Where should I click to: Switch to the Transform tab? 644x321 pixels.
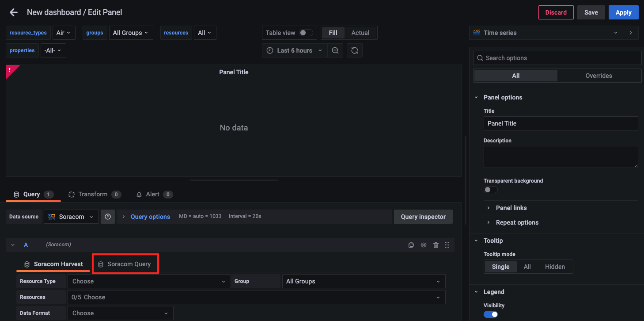pos(95,194)
